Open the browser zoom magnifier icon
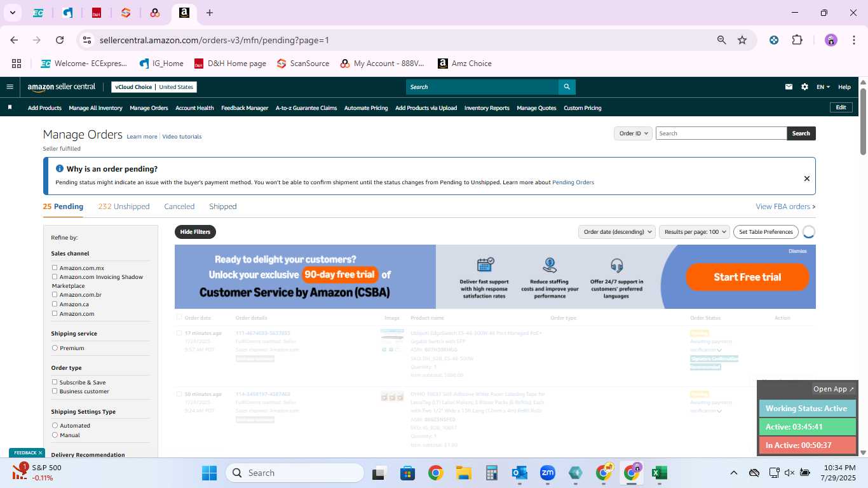 point(722,40)
